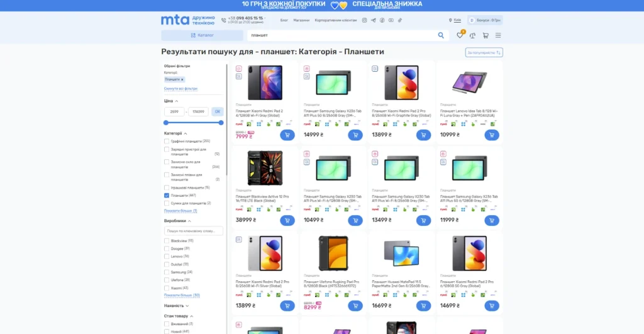Add Blackview Active 12 Pro to cart
The width and height of the screenshot is (644, 334).
point(287,220)
